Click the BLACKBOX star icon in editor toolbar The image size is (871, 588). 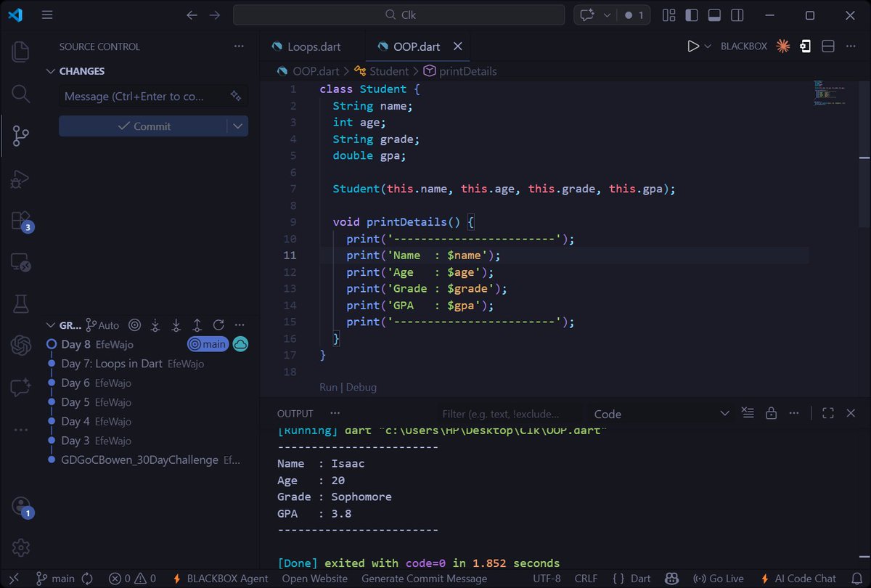782,46
